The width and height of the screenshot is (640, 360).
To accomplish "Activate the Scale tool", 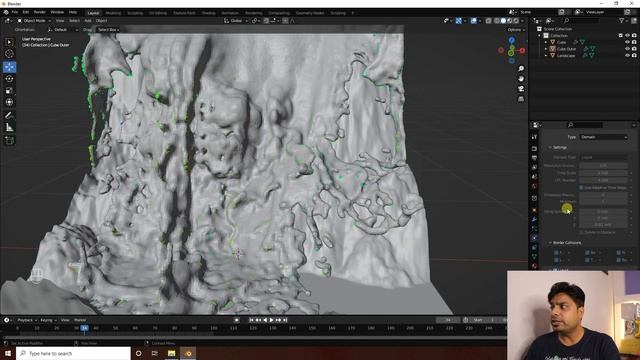I will click(x=9, y=91).
